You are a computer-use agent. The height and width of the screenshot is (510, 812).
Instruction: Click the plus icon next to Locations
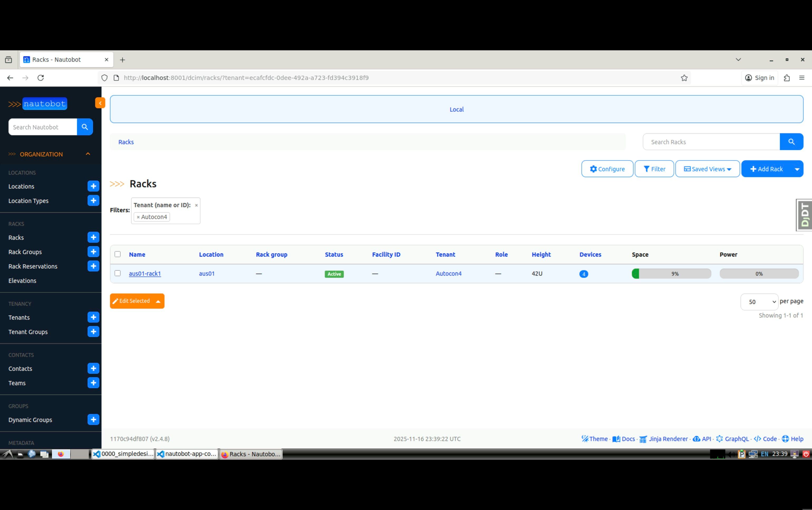(x=93, y=186)
